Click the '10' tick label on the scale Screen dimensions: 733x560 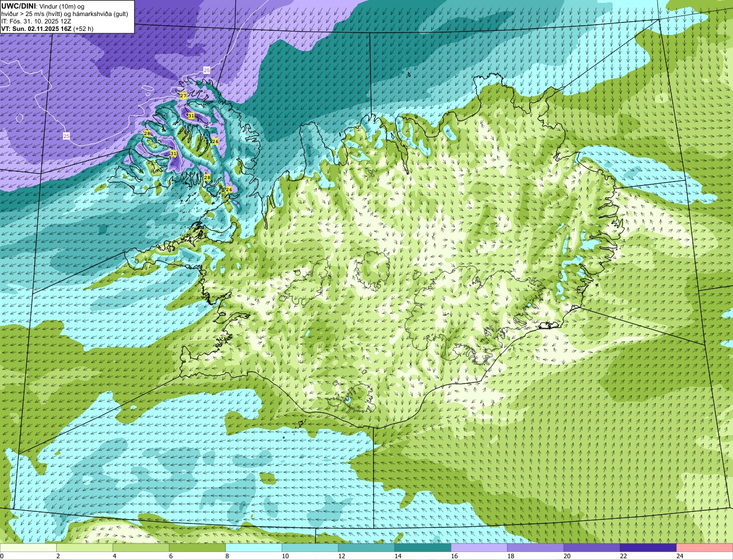[x=285, y=555]
